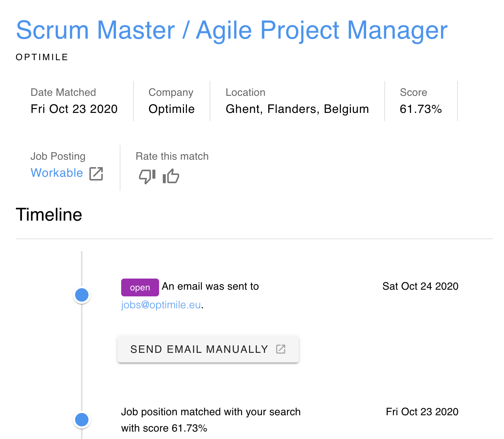Click the Company value Optimile

171,109
